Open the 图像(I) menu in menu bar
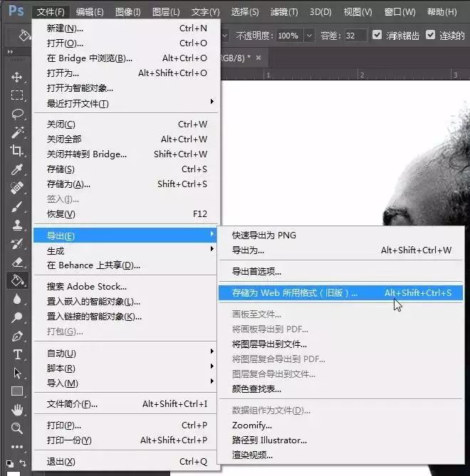 [127, 12]
